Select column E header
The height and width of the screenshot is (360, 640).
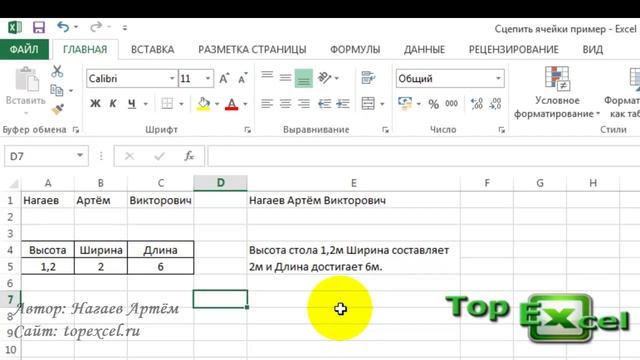tap(353, 183)
